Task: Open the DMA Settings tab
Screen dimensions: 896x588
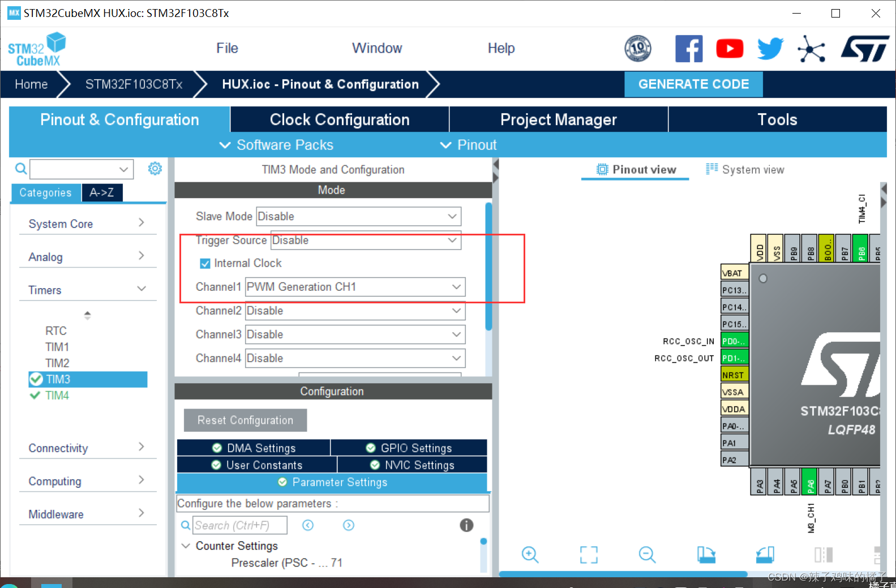Action: tap(254, 448)
